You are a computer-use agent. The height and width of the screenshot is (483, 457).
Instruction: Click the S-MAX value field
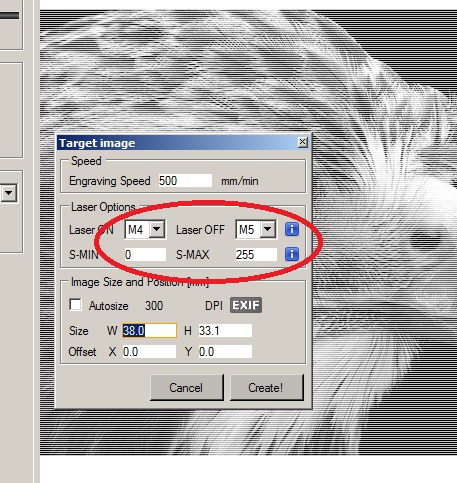256,254
